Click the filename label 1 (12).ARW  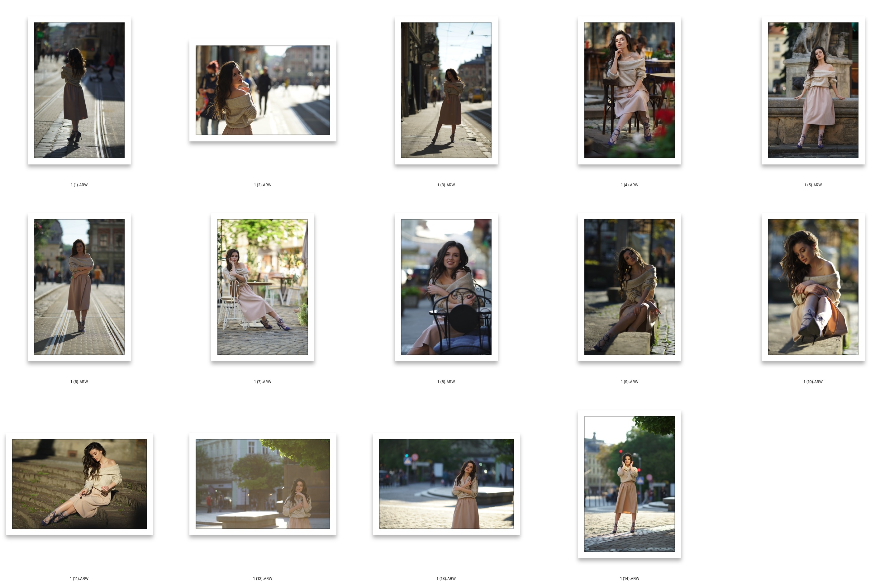click(263, 579)
